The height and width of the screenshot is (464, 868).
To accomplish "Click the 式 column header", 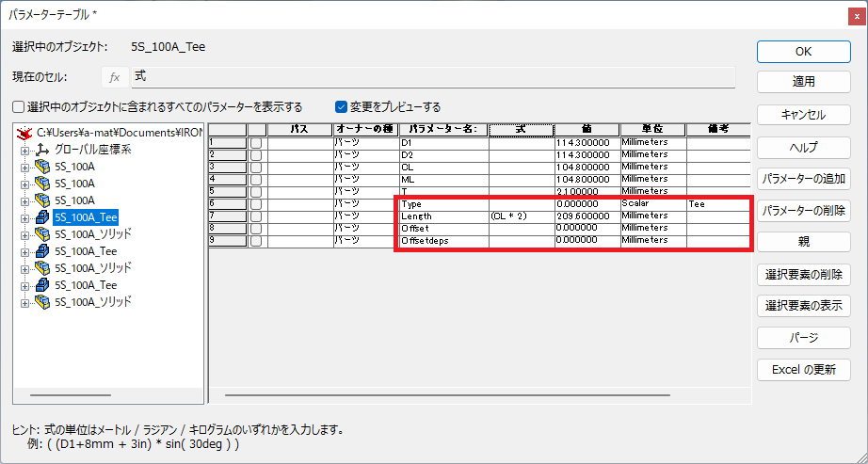I will (x=521, y=129).
